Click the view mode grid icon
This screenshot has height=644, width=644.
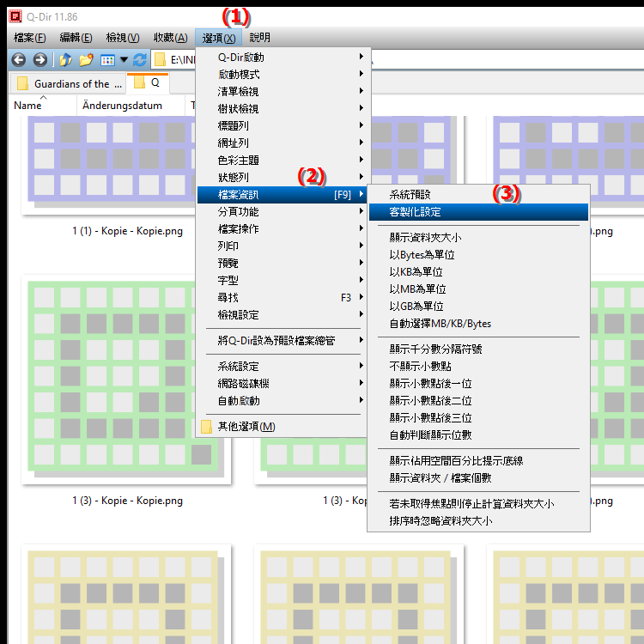click(x=107, y=60)
